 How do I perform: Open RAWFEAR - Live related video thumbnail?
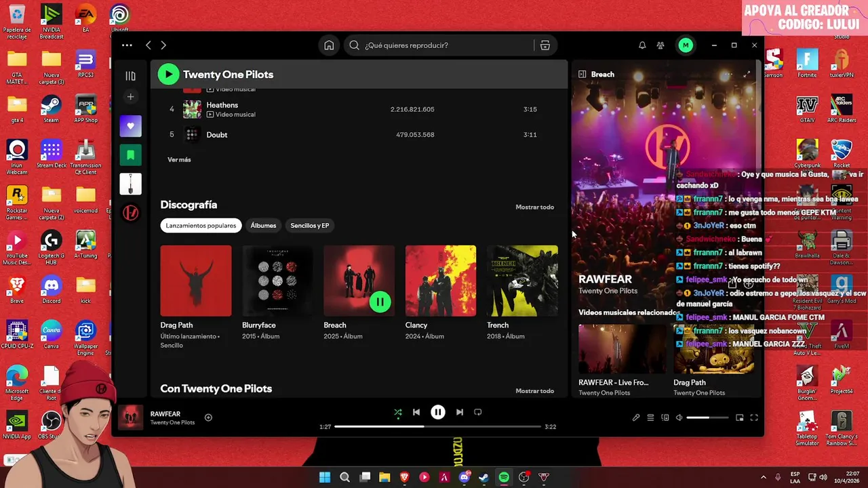tap(622, 349)
